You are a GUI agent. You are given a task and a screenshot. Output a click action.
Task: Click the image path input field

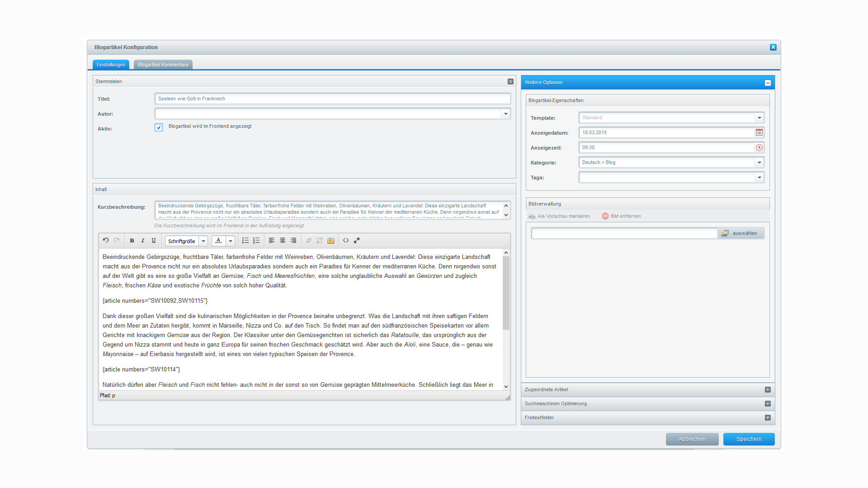pyautogui.click(x=624, y=233)
